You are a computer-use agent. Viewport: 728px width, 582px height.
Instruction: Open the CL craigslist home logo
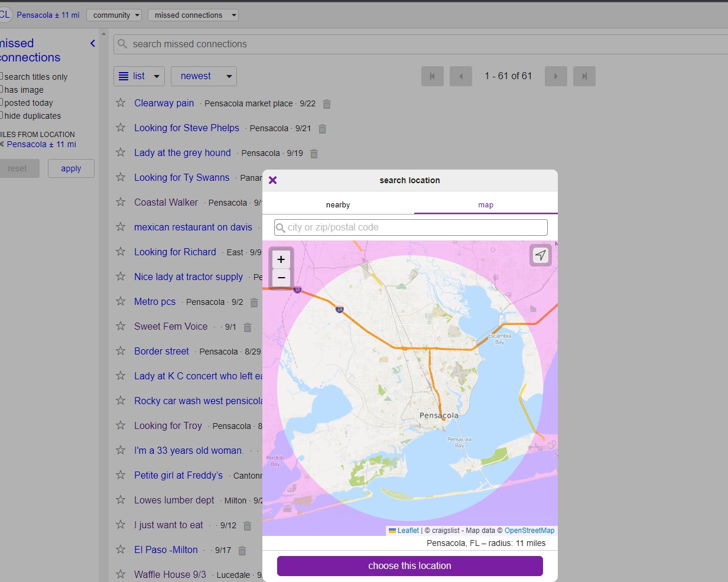[x=5, y=15]
